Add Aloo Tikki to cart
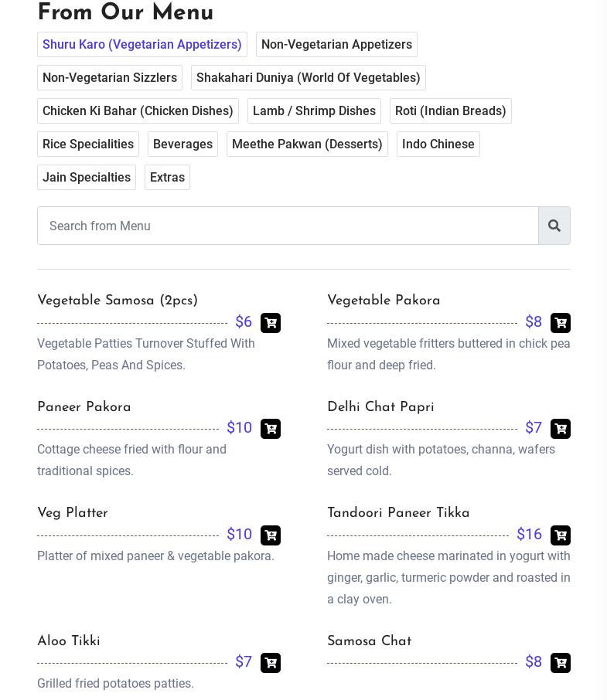 271,663
